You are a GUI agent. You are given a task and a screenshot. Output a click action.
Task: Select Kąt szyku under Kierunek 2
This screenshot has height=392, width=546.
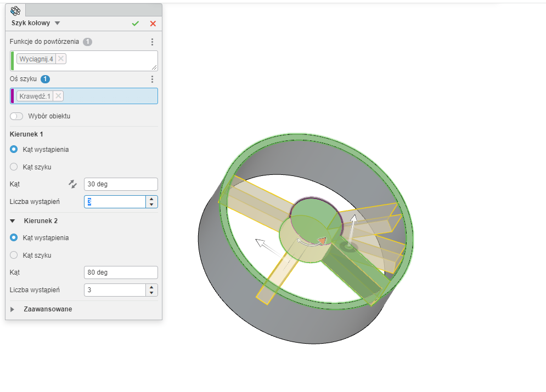click(14, 255)
